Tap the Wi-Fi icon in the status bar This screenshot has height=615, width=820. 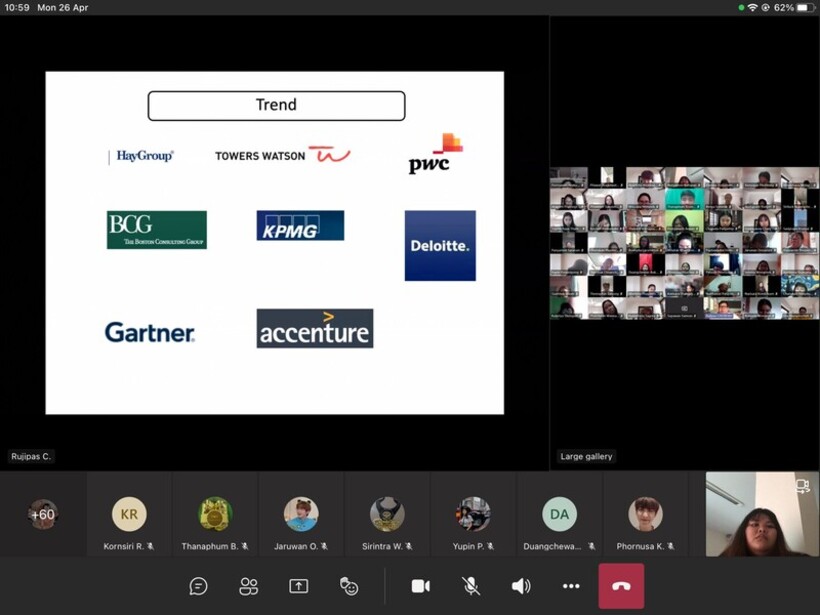coord(753,7)
